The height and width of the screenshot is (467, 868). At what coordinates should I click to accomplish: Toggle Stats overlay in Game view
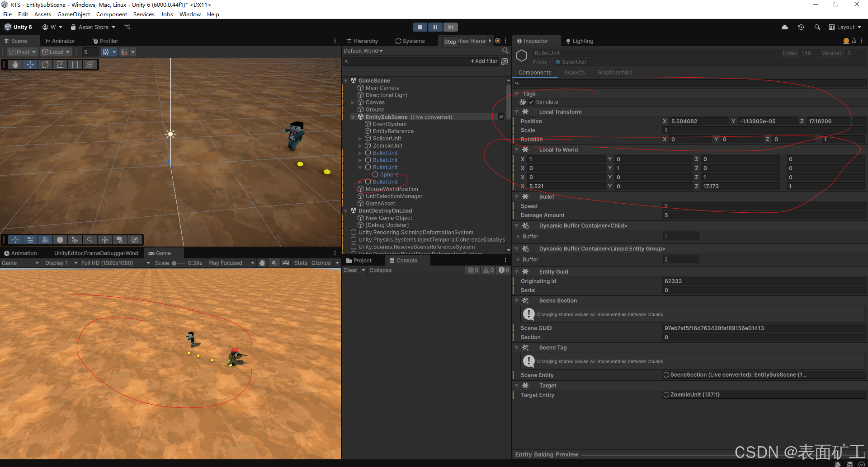click(301, 263)
